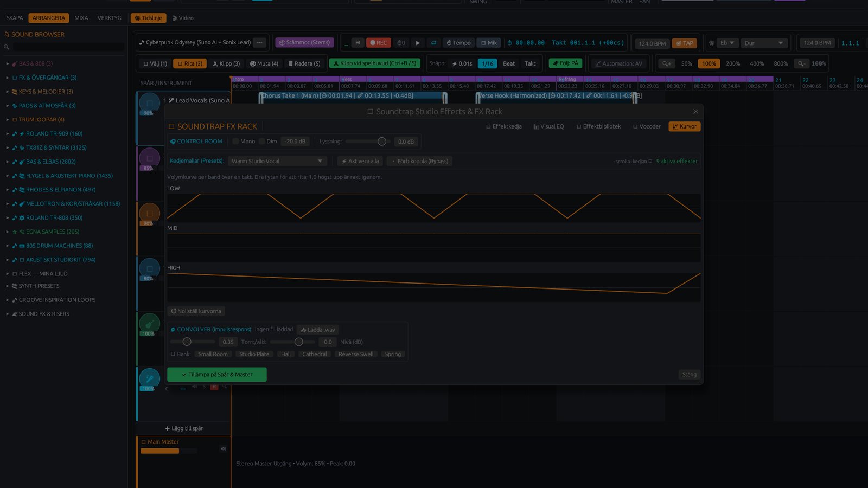
Task: Open project options via the three-dot button
Action: 260,42
